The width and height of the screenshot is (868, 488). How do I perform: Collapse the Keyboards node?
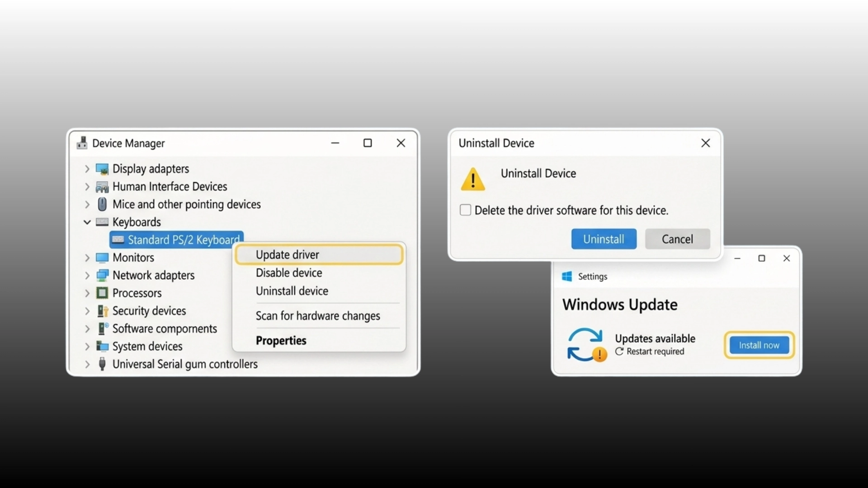point(87,222)
